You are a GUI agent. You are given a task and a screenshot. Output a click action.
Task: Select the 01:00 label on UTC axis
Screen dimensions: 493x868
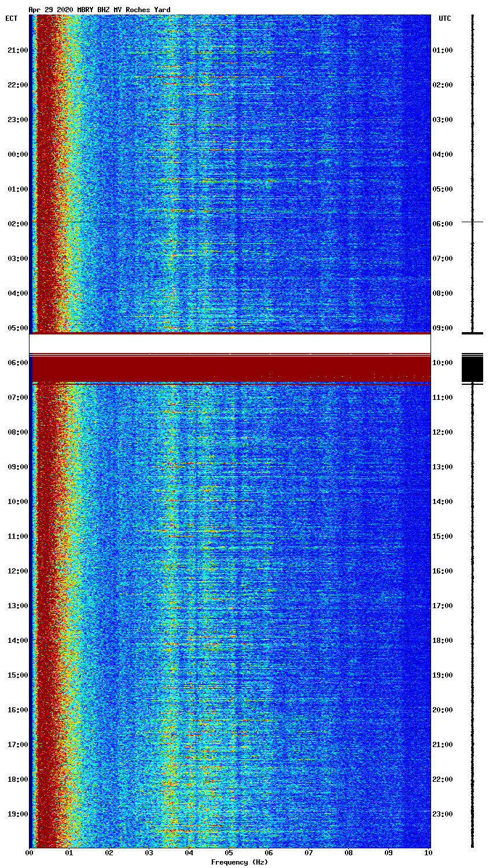coord(443,50)
